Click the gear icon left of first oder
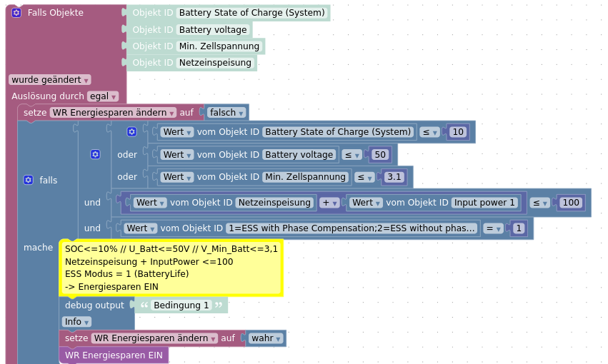The image size is (608, 364). [x=95, y=154]
